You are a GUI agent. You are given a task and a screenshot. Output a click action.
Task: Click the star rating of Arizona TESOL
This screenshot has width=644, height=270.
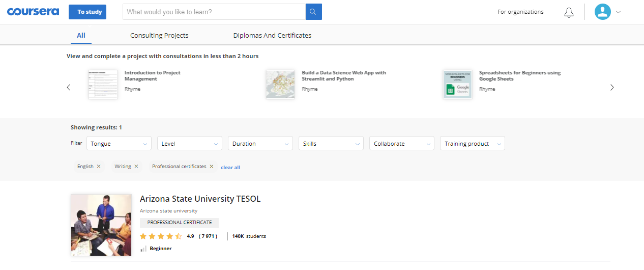[161, 236]
